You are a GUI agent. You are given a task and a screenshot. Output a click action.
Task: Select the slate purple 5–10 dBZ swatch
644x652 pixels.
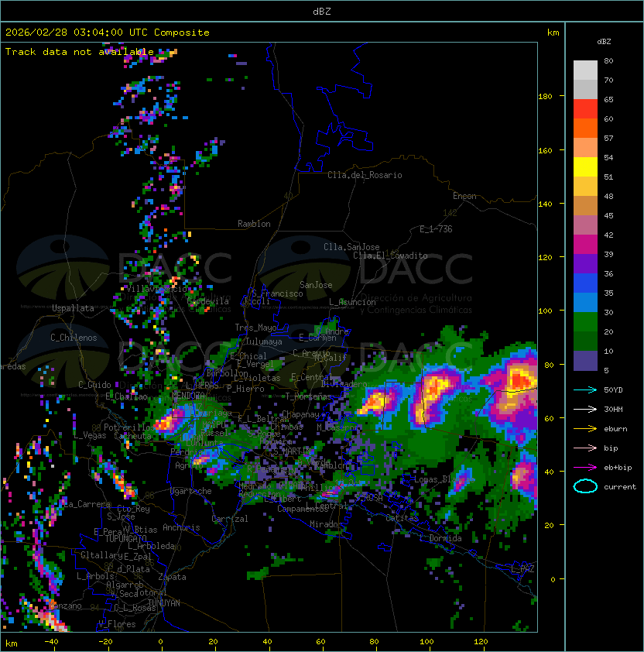pyautogui.click(x=585, y=361)
